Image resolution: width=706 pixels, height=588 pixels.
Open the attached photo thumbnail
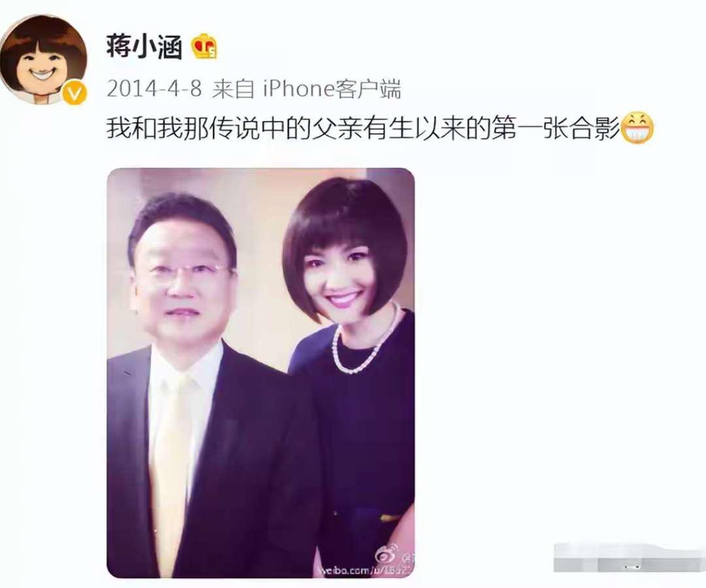261,372
